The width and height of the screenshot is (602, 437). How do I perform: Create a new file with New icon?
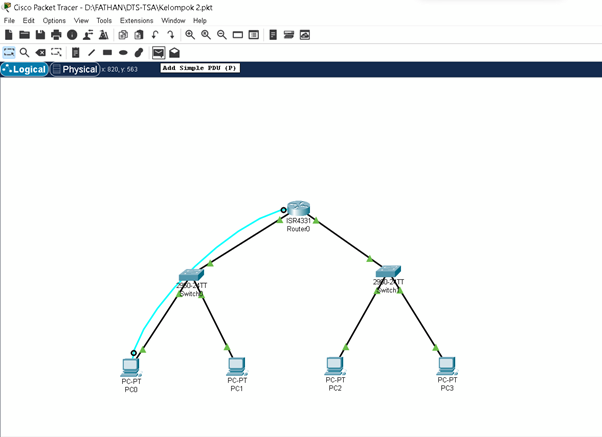pos(8,35)
